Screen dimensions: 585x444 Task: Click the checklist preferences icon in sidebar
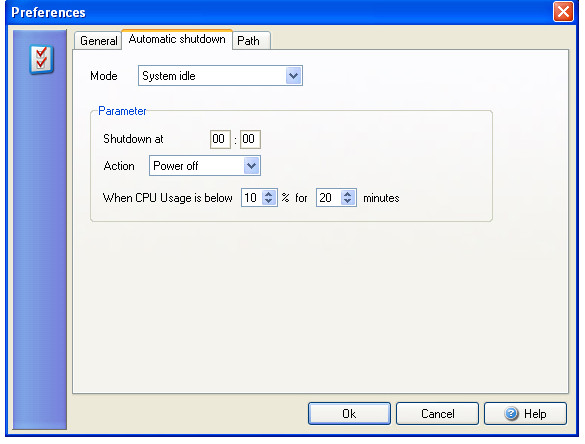41,60
